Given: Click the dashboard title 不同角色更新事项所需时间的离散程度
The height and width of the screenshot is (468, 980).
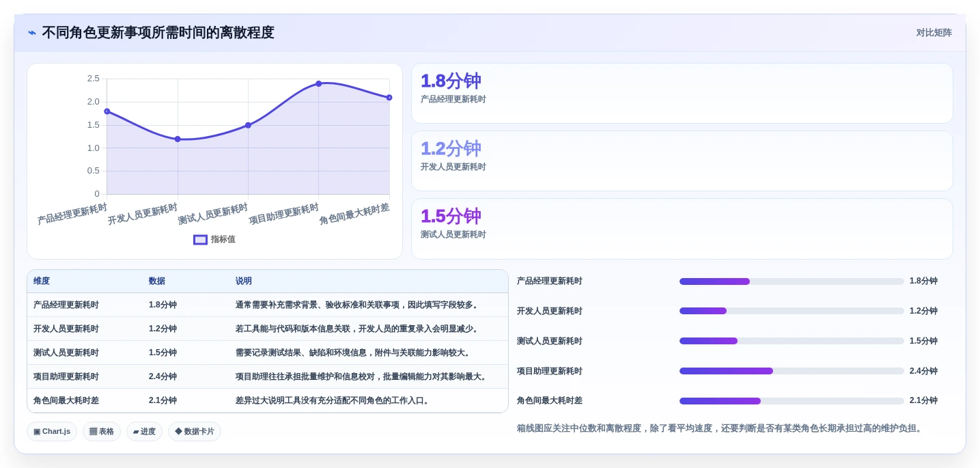Looking at the screenshot, I should click(x=158, y=33).
